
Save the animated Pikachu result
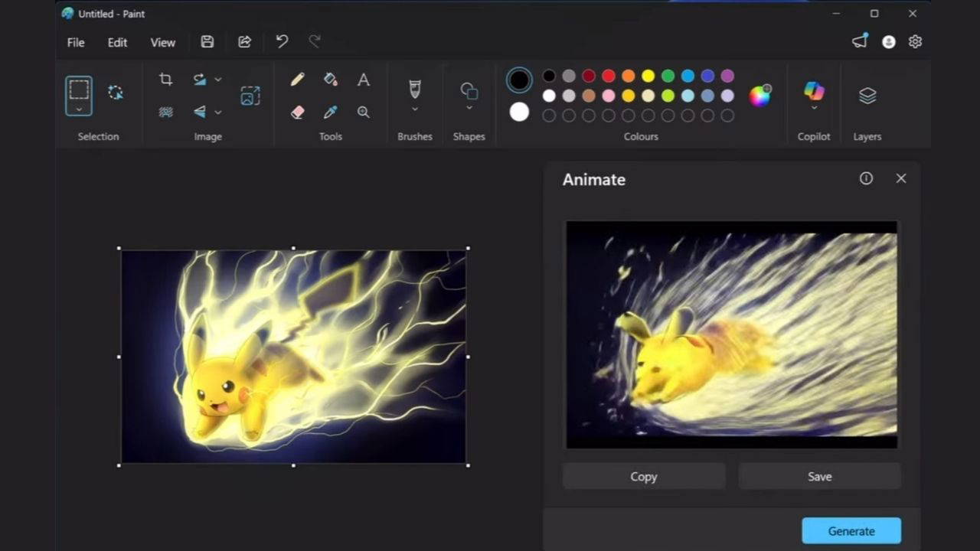819,477
